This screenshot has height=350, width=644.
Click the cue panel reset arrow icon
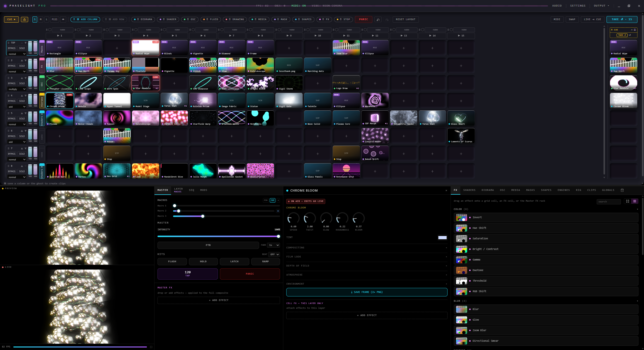click(630, 35)
